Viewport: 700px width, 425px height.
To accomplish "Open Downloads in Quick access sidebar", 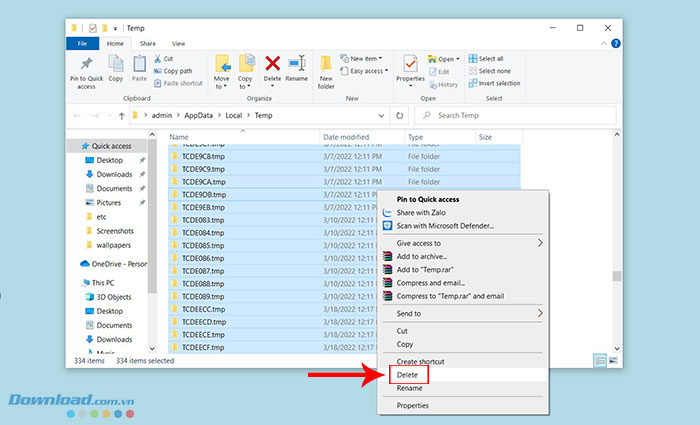I will tap(113, 174).
